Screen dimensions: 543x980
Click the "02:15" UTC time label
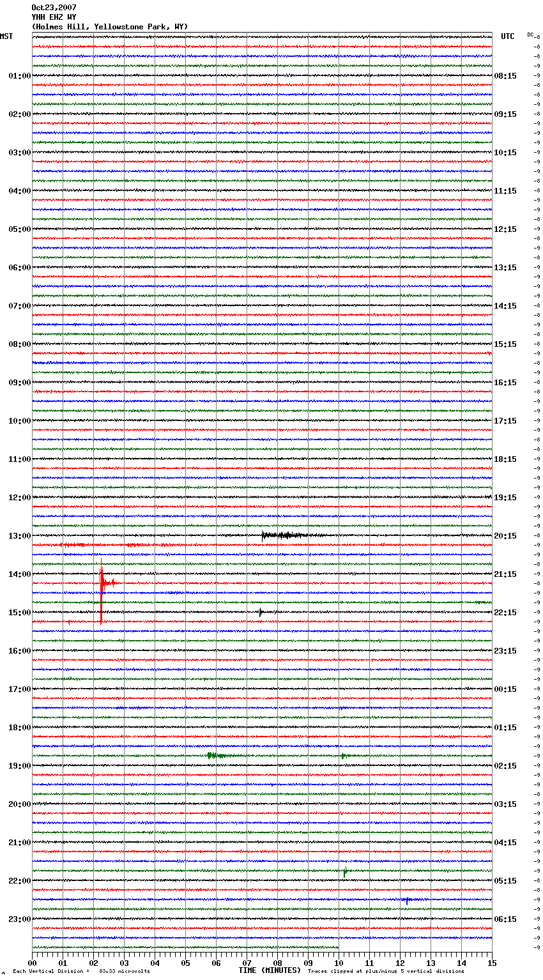click(x=505, y=766)
